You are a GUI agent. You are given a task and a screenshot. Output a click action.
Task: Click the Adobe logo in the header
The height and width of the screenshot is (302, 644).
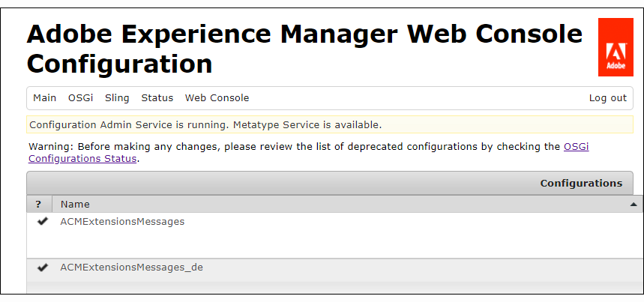[x=616, y=48]
